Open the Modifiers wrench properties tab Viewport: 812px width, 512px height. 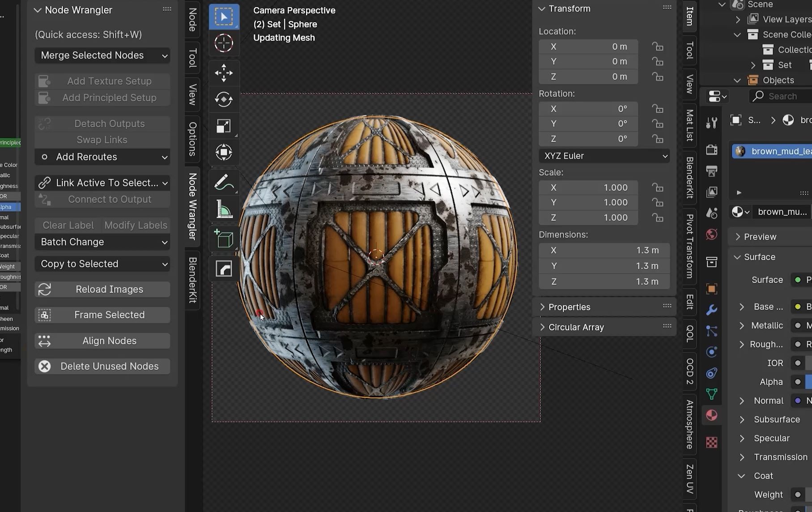[x=711, y=310]
